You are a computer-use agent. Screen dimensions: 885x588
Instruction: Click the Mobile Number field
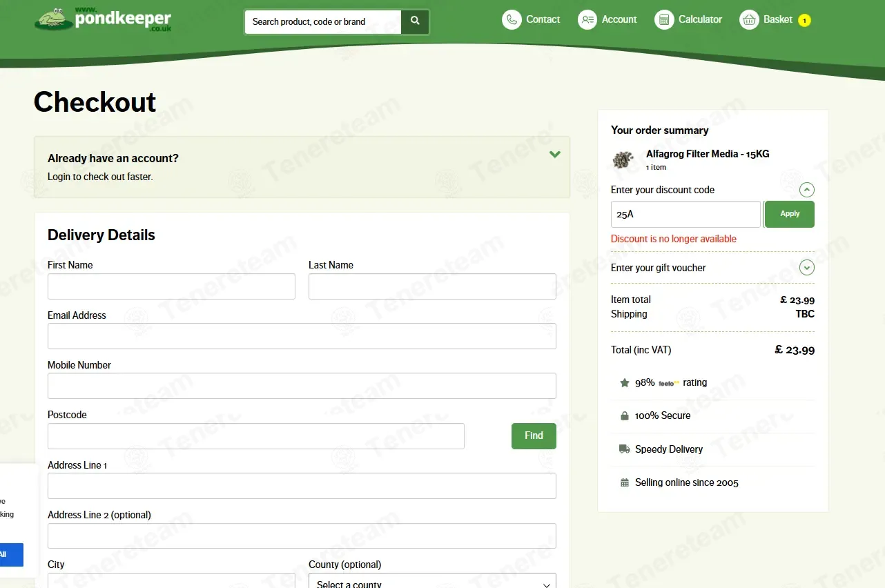pos(302,386)
